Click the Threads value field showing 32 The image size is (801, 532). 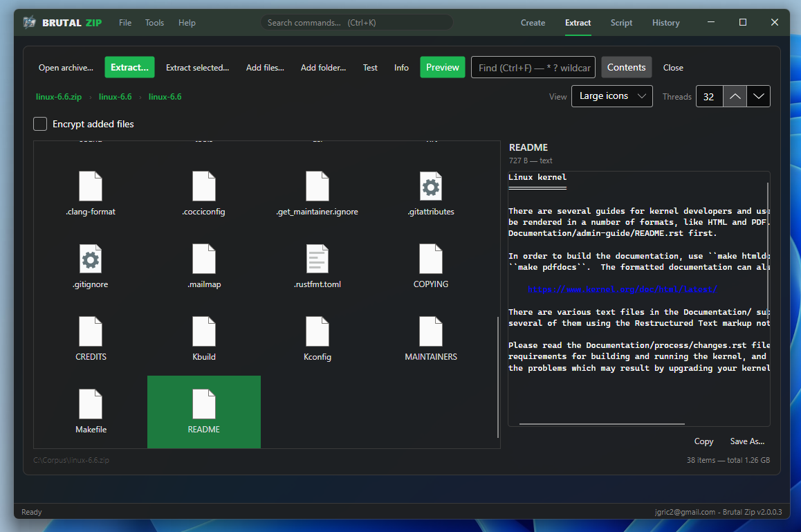[710, 96]
